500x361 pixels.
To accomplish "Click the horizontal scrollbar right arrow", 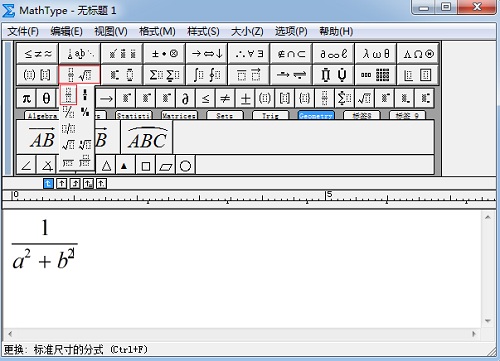I will coord(474,334).
